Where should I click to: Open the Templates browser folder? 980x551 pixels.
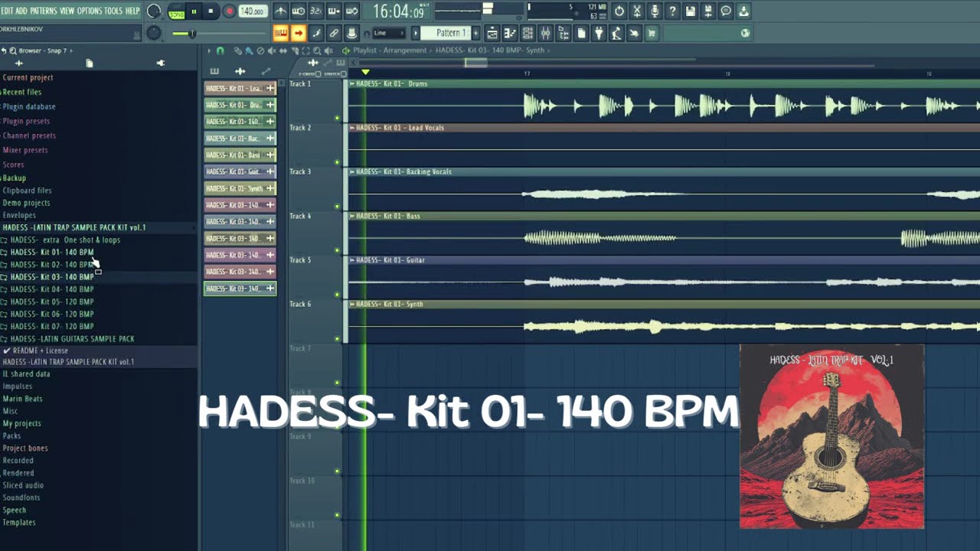click(19, 523)
